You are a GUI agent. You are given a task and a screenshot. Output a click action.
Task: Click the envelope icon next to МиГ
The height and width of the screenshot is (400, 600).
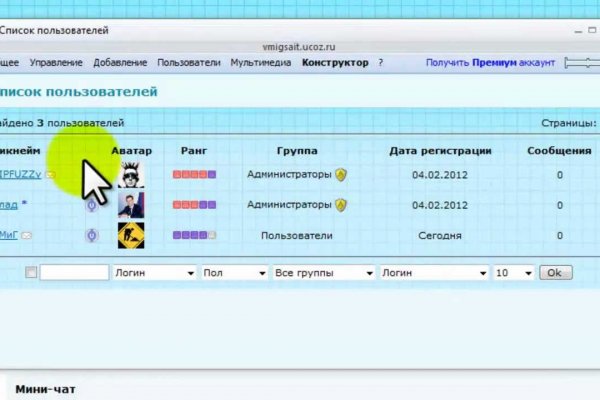(x=27, y=236)
